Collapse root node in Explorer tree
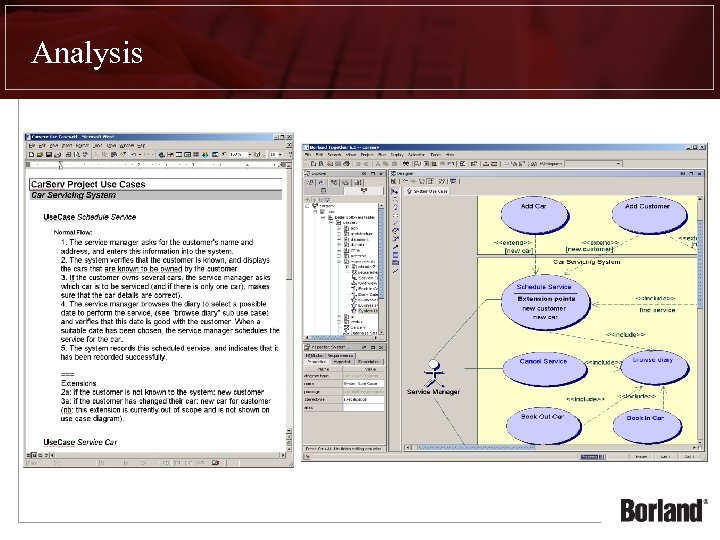This screenshot has width=720, height=540. tap(307, 206)
